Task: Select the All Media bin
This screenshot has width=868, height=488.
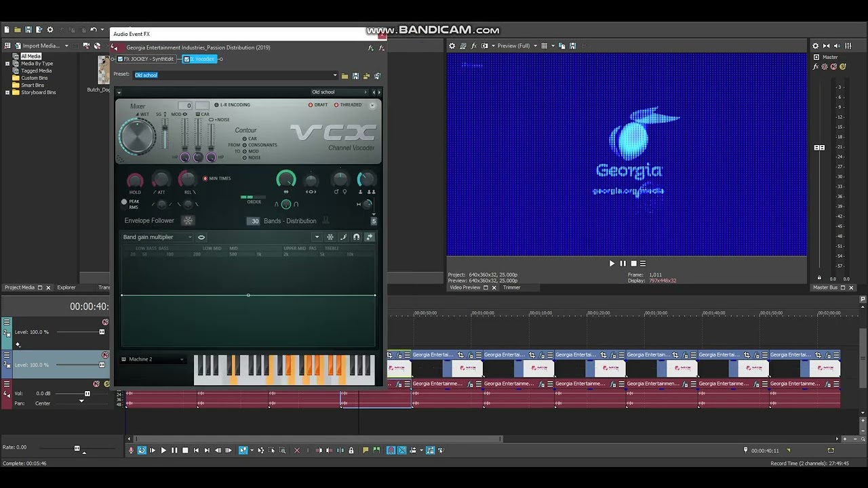Action: click(x=31, y=56)
